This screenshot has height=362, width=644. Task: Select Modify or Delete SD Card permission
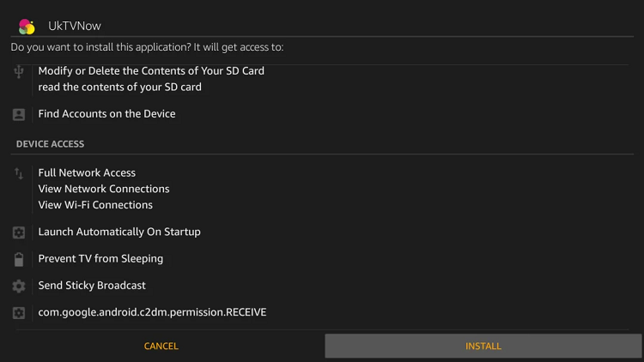tap(151, 71)
